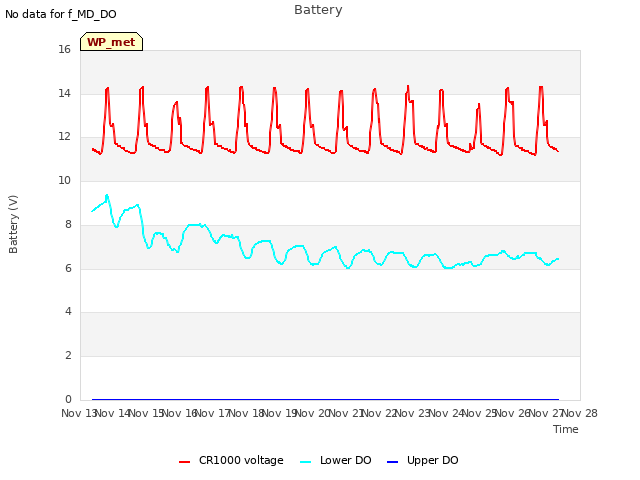The image size is (640, 480).
Task: Click the cyan Lower DO legend swatch
Action: point(305,462)
